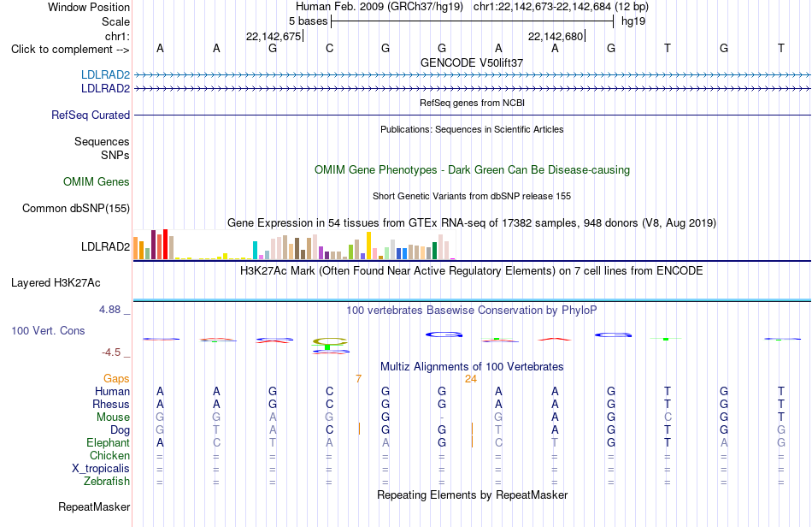Click the Window Position label
812x527 pixels.
click(x=89, y=7)
